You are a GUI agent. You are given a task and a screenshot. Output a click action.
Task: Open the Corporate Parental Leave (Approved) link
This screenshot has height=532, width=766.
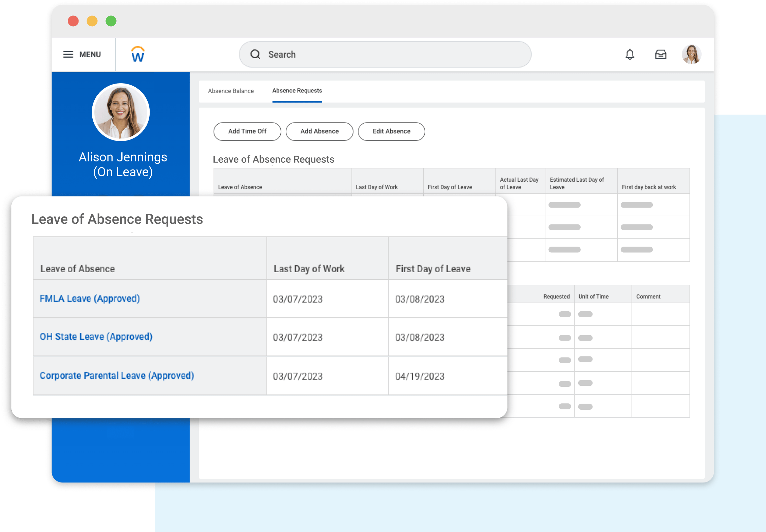(117, 375)
